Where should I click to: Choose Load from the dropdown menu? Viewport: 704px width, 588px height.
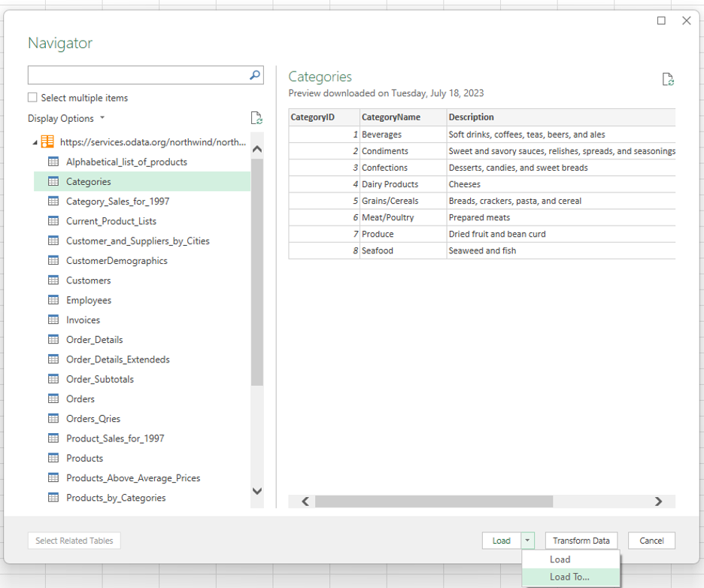tap(560, 559)
